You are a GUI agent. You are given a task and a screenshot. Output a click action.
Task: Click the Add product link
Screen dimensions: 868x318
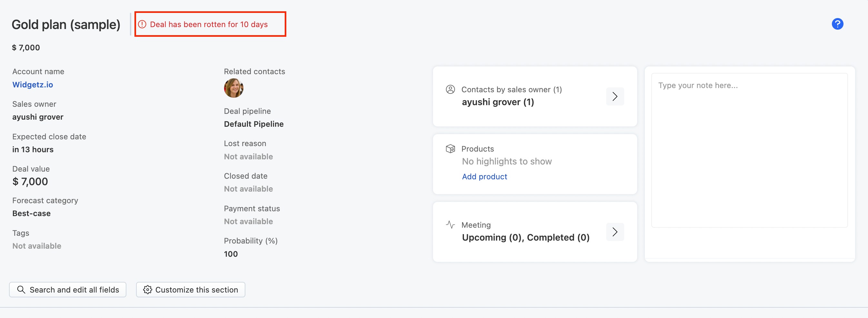[x=484, y=176]
